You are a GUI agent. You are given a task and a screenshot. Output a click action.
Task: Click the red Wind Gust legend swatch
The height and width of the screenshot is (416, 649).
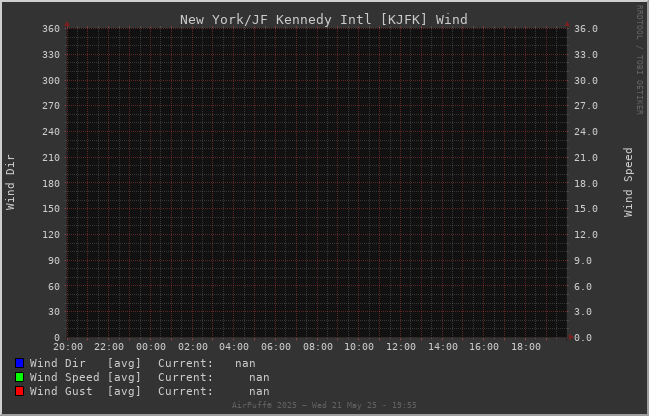(x=19, y=391)
